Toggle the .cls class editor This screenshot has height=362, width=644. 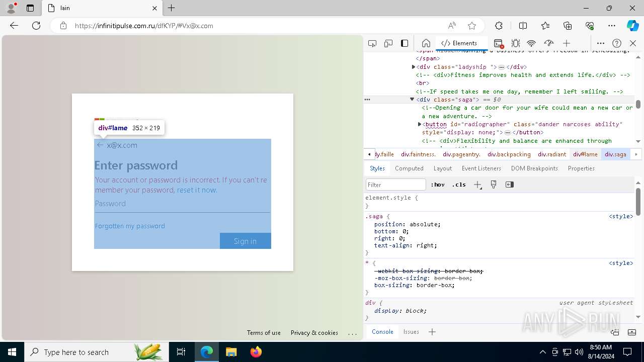pos(459,185)
